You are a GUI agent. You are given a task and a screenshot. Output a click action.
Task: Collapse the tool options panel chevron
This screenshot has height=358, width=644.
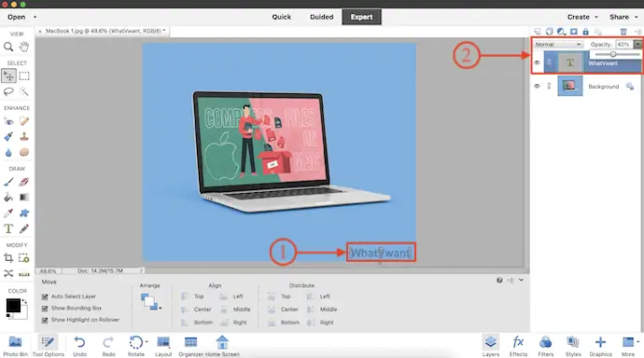pyautogui.click(x=521, y=280)
